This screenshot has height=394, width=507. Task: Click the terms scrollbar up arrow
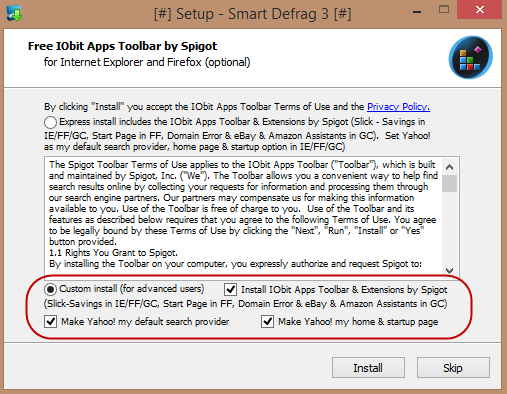point(449,167)
